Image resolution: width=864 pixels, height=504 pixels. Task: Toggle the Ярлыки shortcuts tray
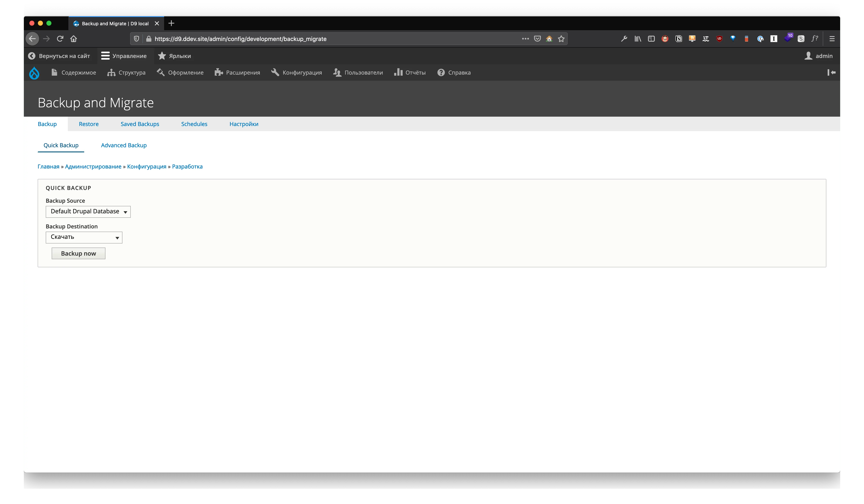click(175, 56)
